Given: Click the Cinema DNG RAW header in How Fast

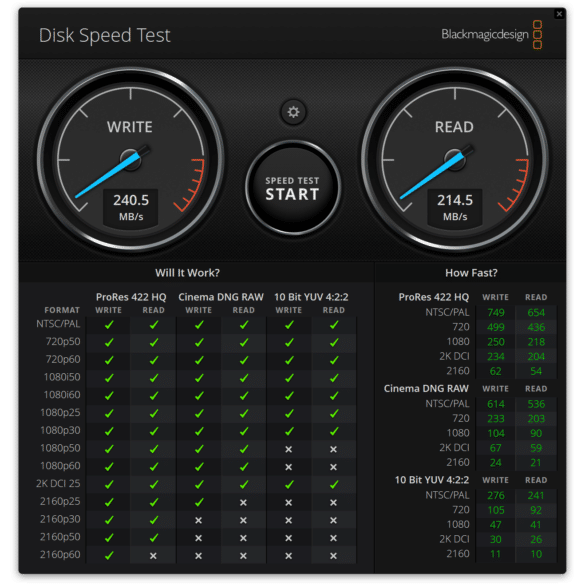Looking at the screenshot, I should (426, 388).
